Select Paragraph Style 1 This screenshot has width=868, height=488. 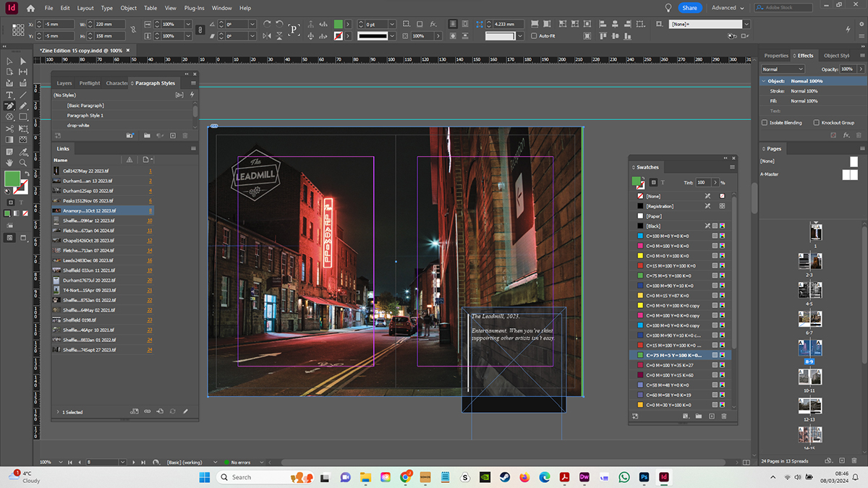[85, 116]
